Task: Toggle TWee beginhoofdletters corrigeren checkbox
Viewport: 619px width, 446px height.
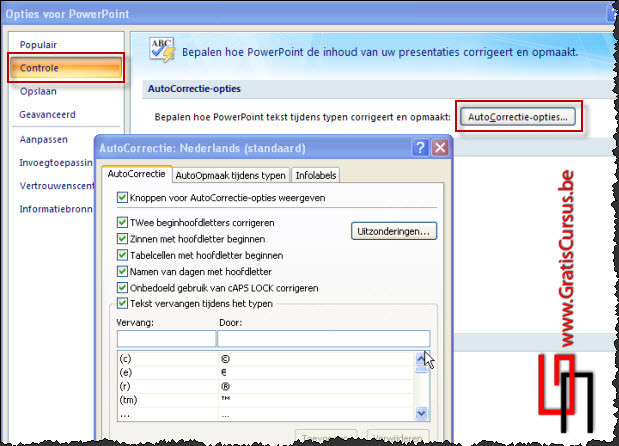Action: pyautogui.click(x=122, y=222)
